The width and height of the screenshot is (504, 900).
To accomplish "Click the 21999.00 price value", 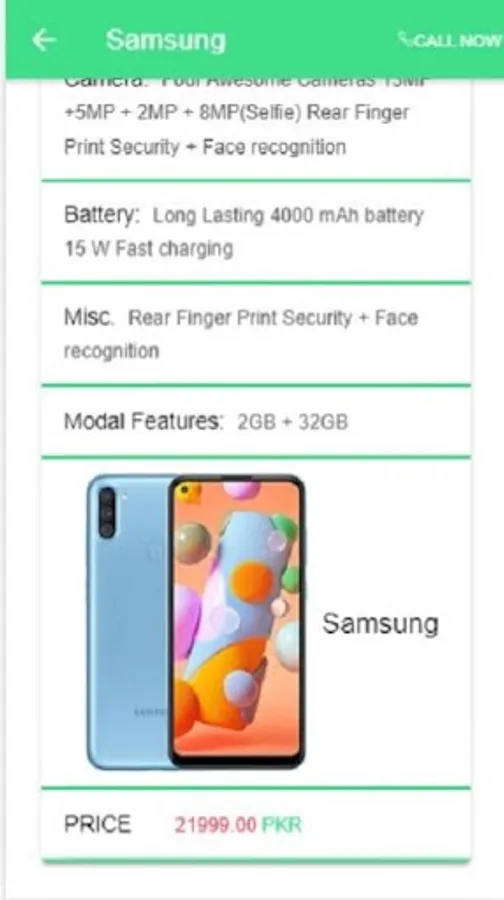I will 215,825.
